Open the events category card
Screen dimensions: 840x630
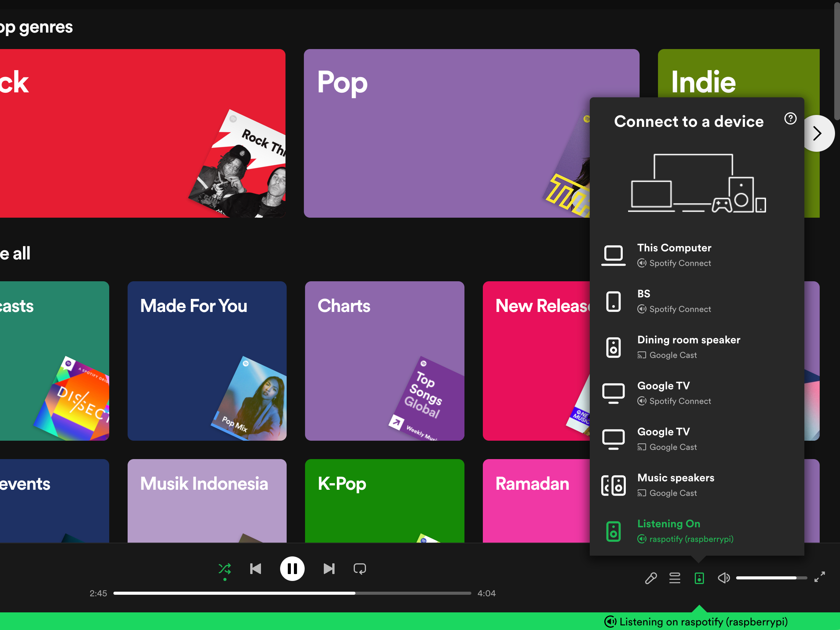(54, 500)
